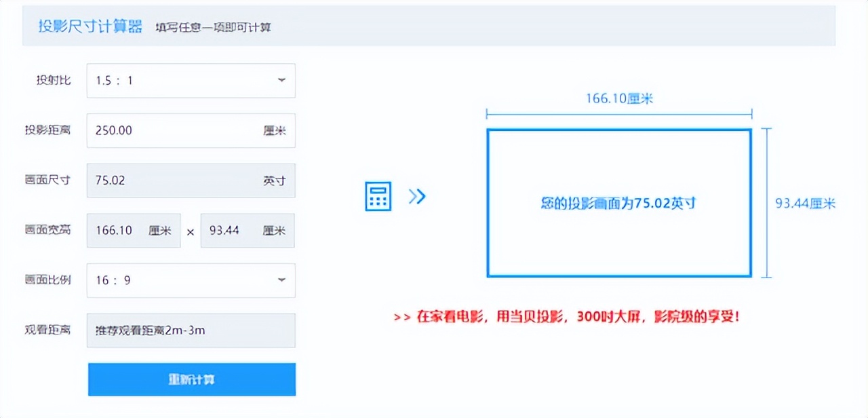868x418 pixels.
Task: Click the 投射比 label
Action: (53, 80)
